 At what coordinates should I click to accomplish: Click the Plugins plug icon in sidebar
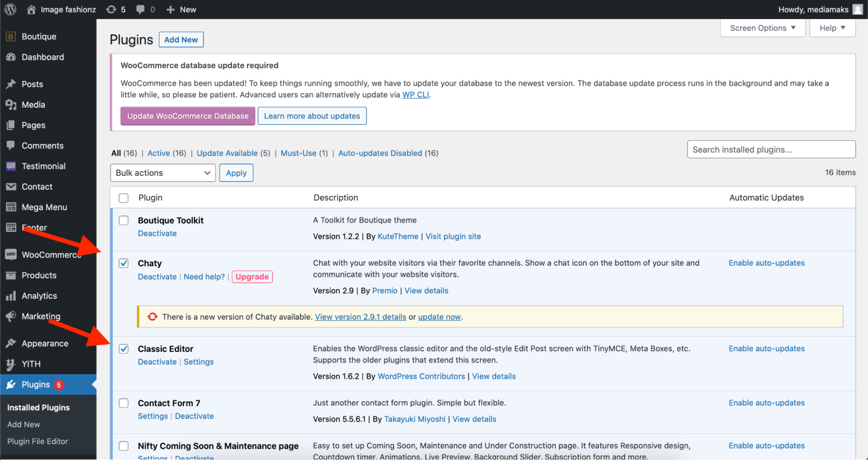[11, 384]
